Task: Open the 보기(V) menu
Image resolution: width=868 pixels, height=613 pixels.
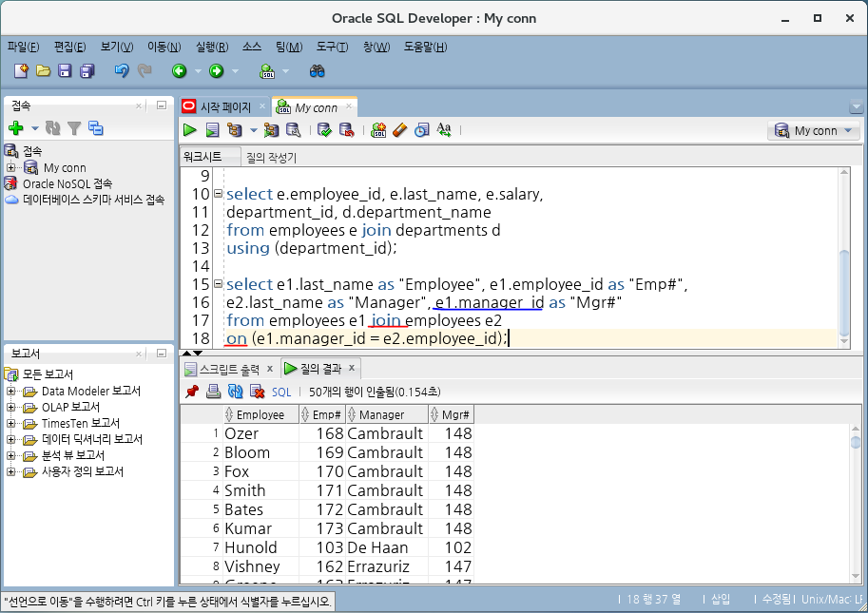Action: click(x=117, y=47)
